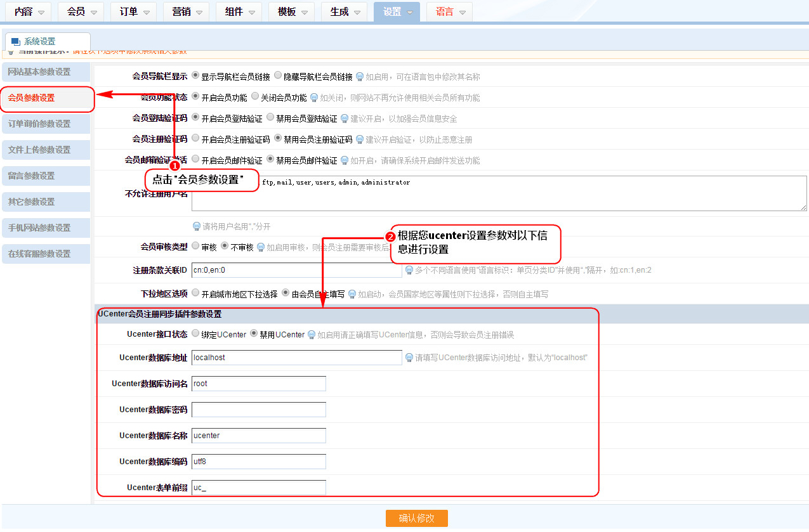Click the 确认修改 button
This screenshot has height=532, width=809.
point(416,518)
